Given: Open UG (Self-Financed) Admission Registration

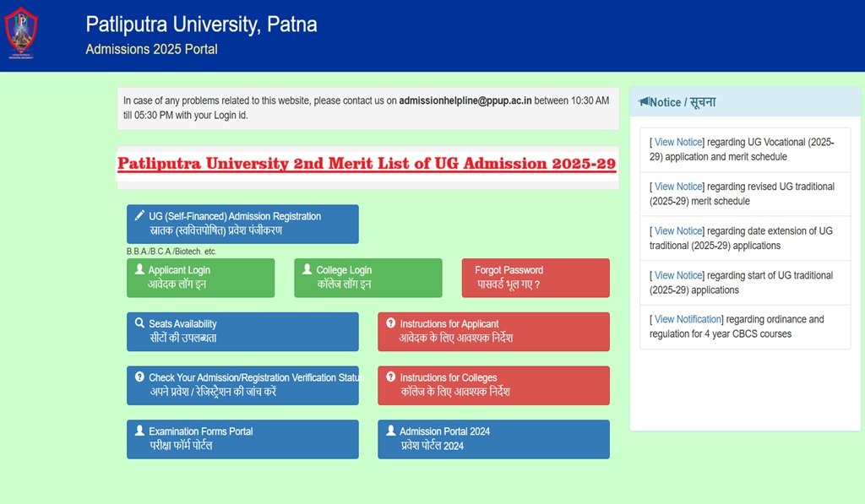Looking at the screenshot, I should pyautogui.click(x=242, y=224).
